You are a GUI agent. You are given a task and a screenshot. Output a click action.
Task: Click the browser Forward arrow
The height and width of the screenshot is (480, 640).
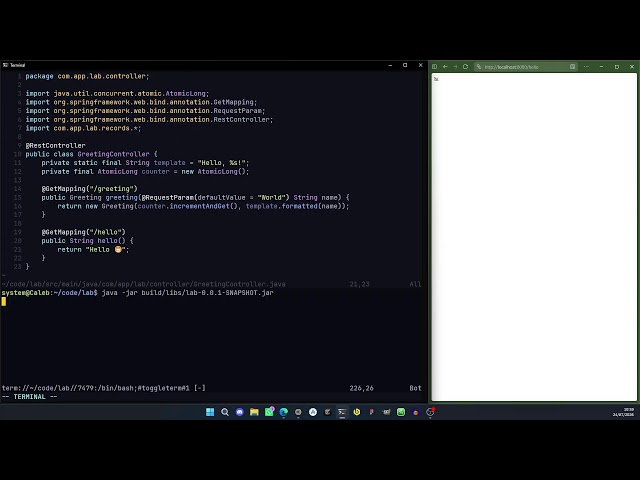pos(455,67)
